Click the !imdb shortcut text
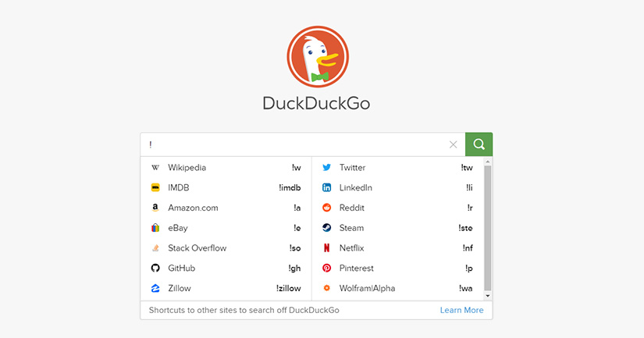 290,187
